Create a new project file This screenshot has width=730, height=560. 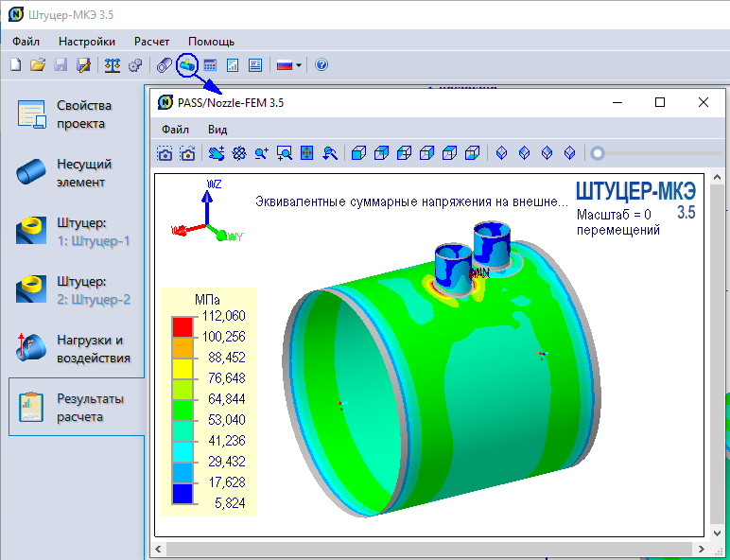click(x=16, y=64)
